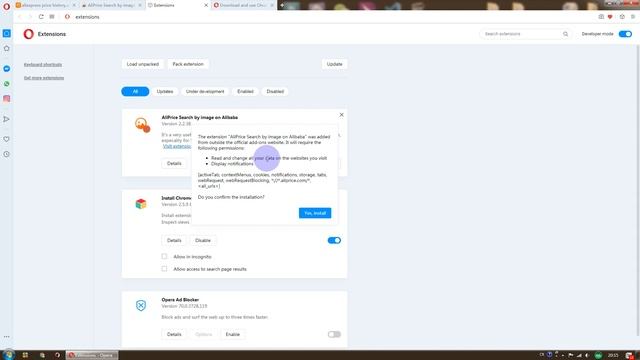Click the search magnifier in Search extensions box
Image resolution: width=640 pixels, height=360 pixels.
point(565,34)
